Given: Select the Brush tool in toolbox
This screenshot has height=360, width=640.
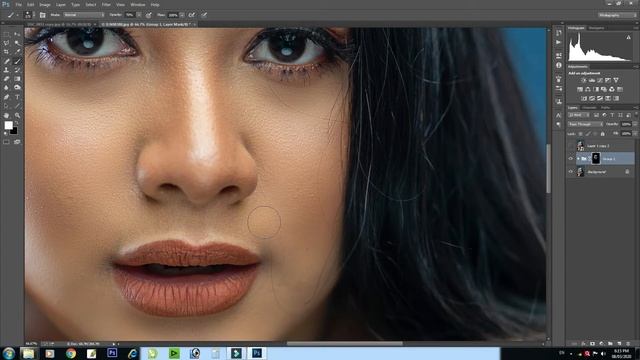Looking at the screenshot, I should 17,61.
